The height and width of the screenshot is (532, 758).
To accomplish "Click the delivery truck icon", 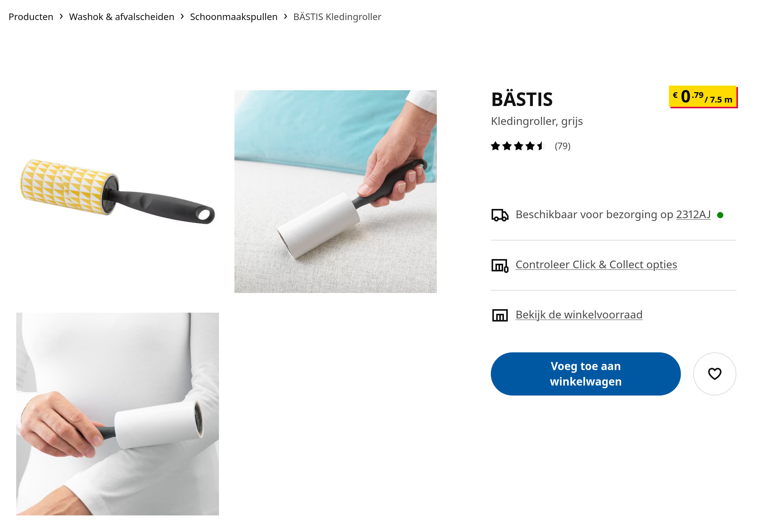I will pos(500,215).
